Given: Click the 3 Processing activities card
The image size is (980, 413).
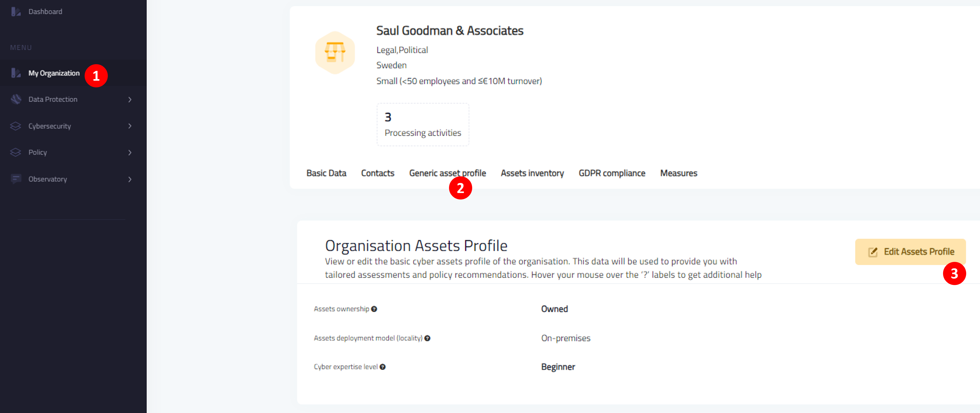Looking at the screenshot, I should 423,125.
